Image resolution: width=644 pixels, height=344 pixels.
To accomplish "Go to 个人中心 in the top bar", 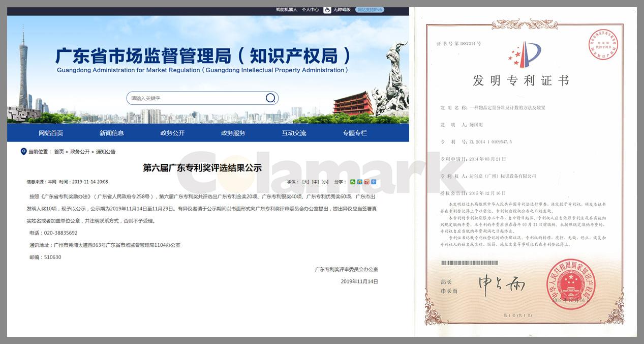I will coord(310,10).
